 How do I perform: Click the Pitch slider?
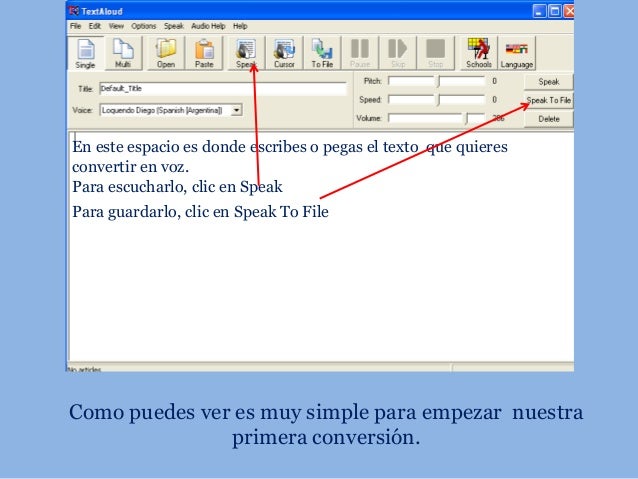tap(437, 81)
